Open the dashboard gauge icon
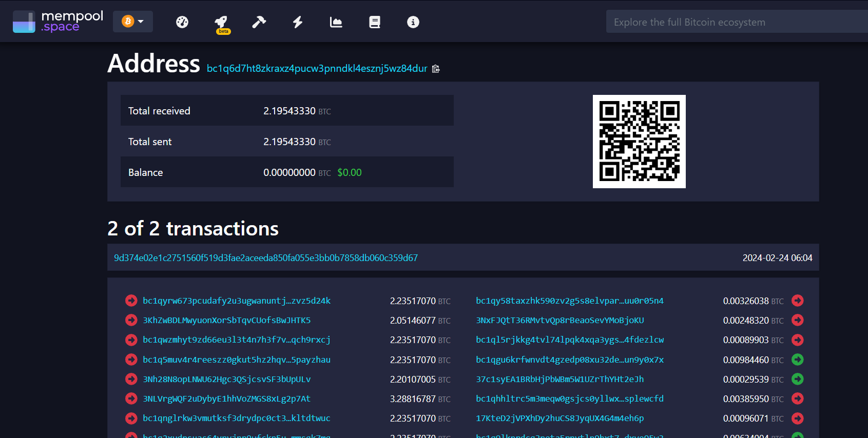This screenshot has width=868, height=438. (182, 22)
